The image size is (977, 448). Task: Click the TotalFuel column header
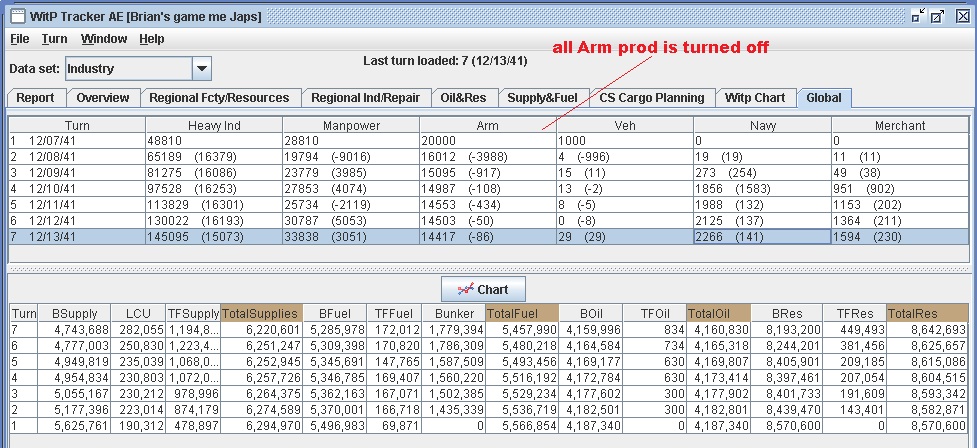(522, 313)
